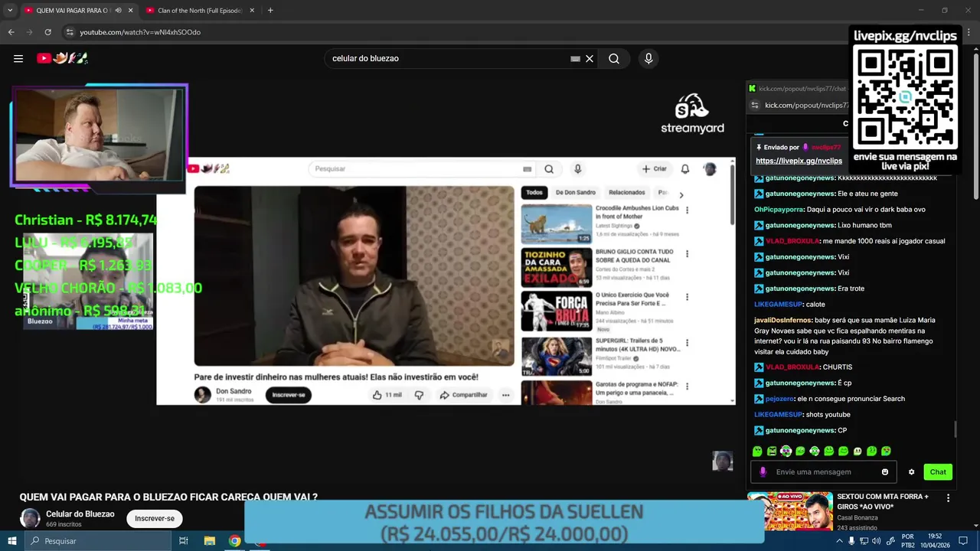Open options menu for Crocodile video
Screen dimensions: 980x551
[687, 210]
